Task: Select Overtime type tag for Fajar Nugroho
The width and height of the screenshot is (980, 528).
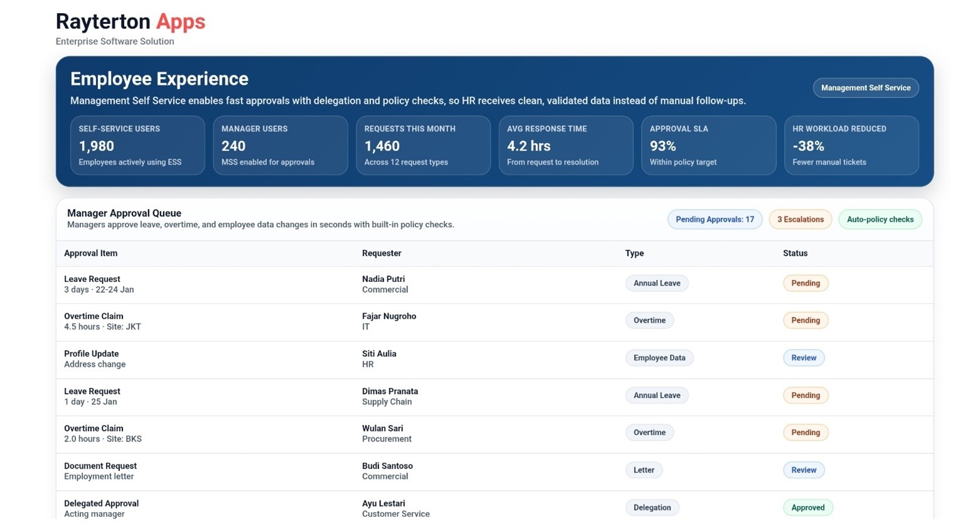Action: (x=649, y=321)
